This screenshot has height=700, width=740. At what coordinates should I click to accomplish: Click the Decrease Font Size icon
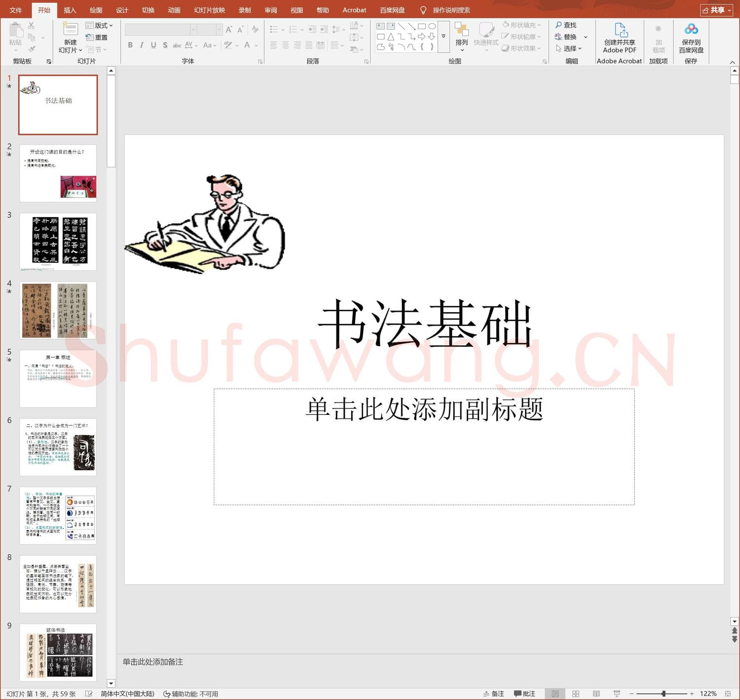240,30
